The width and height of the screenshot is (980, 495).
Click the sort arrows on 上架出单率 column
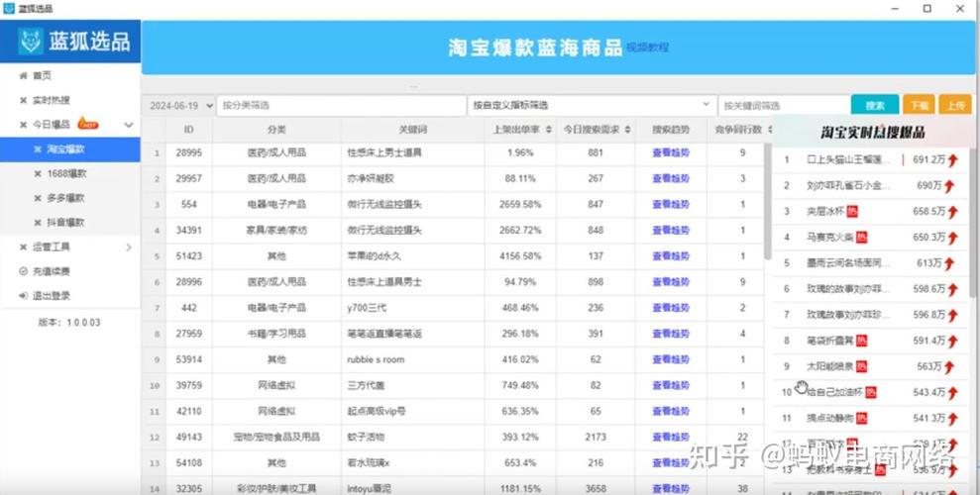(x=548, y=130)
